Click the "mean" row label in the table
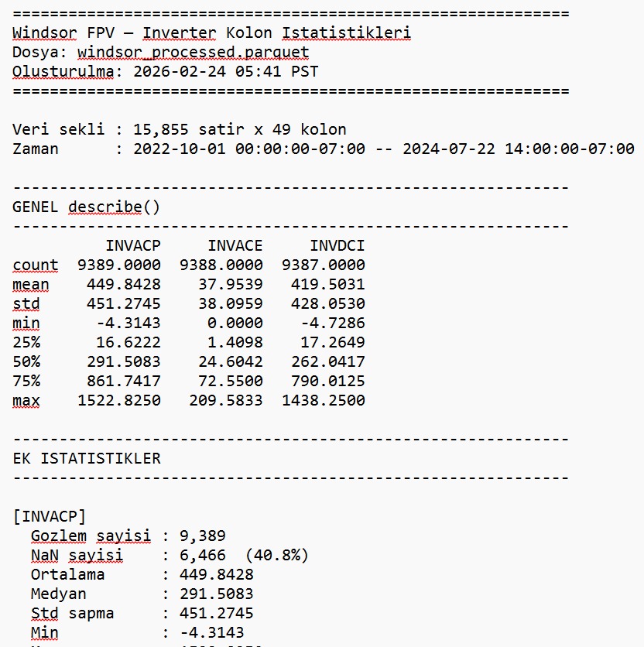 click(x=31, y=284)
